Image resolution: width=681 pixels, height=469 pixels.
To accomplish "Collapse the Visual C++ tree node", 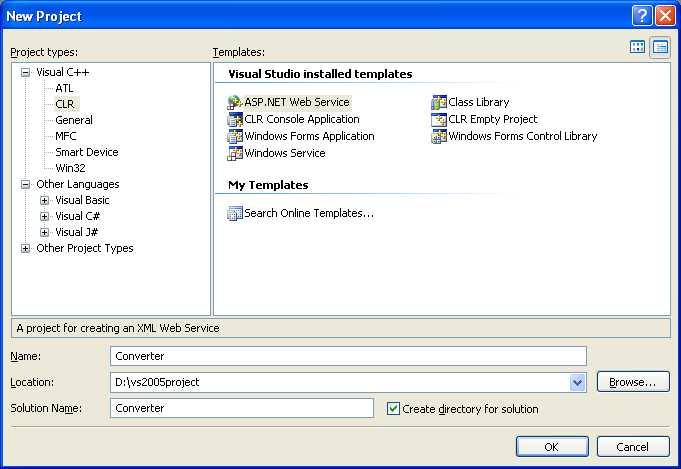I will click(x=25, y=72).
